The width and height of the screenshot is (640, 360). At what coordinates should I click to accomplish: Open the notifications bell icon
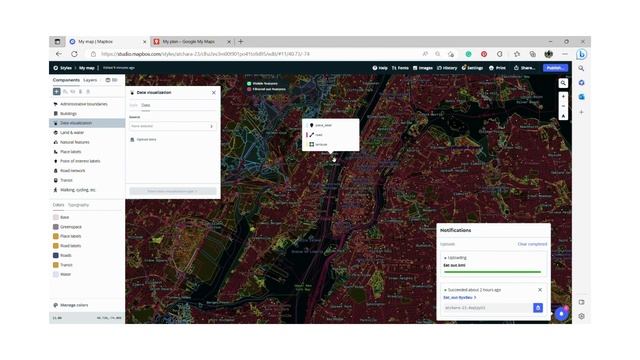pyautogui.click(x=562, y=314)
